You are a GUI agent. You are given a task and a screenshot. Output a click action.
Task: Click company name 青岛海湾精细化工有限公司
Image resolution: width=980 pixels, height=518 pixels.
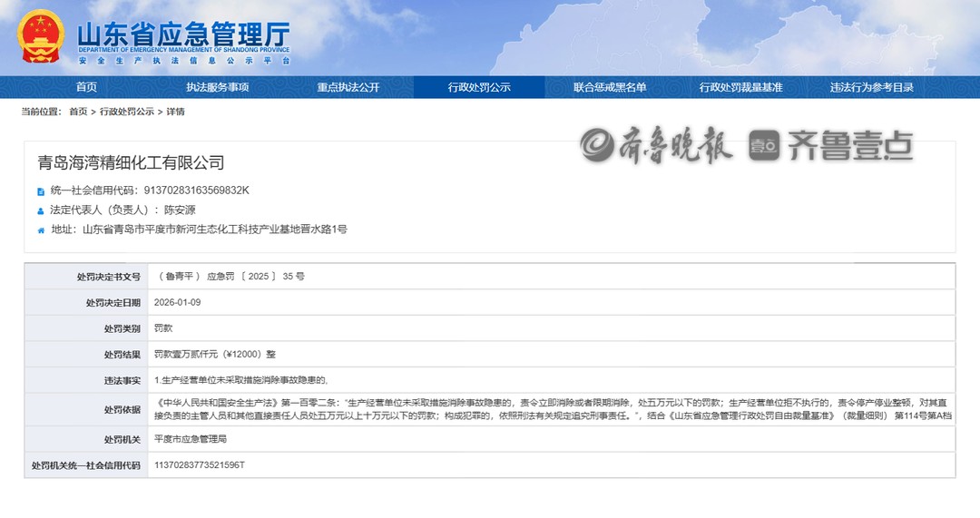coord(131,163)
